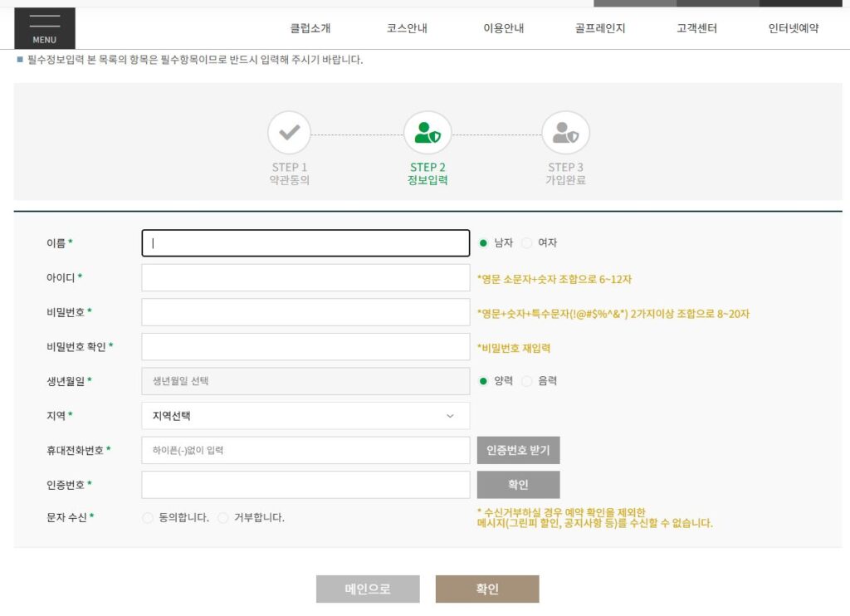The image size is (850, 616).
Task: Click the 아이디 input field
Action: 305,277
